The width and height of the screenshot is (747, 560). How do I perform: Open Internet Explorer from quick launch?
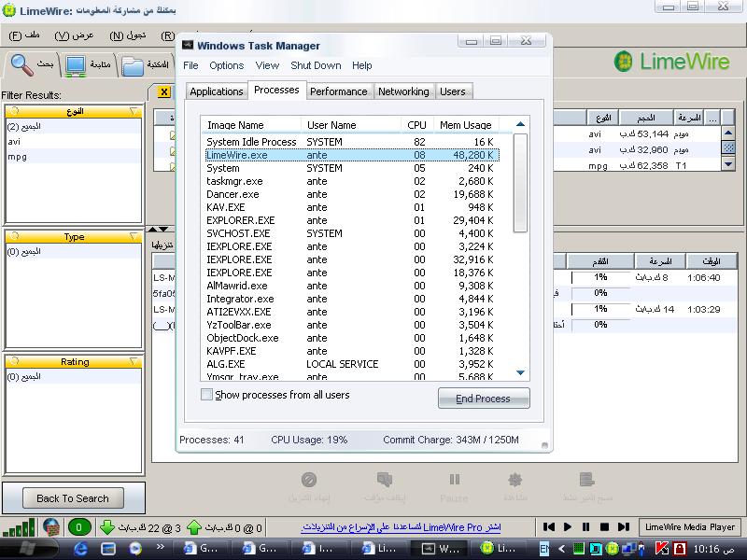click(x=81, y=549)
